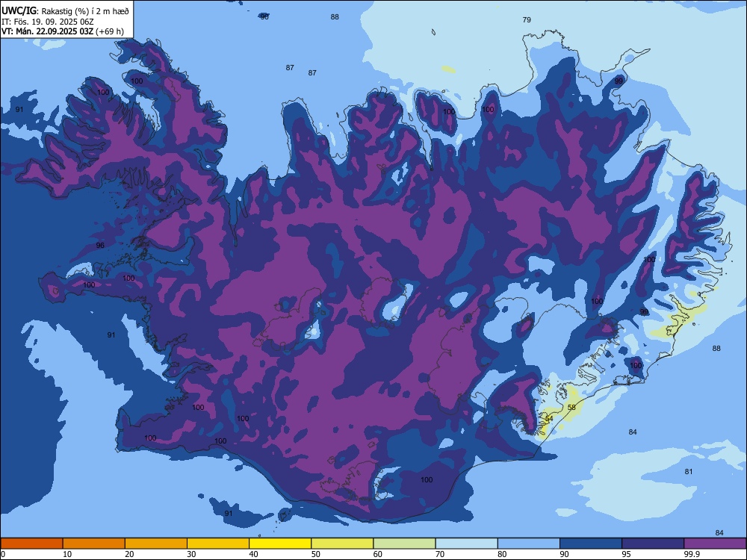This screenshot has width=747, height=560.
Task: Select the pale yellow 50–60 legend swatch
Action: pos(343,544)
